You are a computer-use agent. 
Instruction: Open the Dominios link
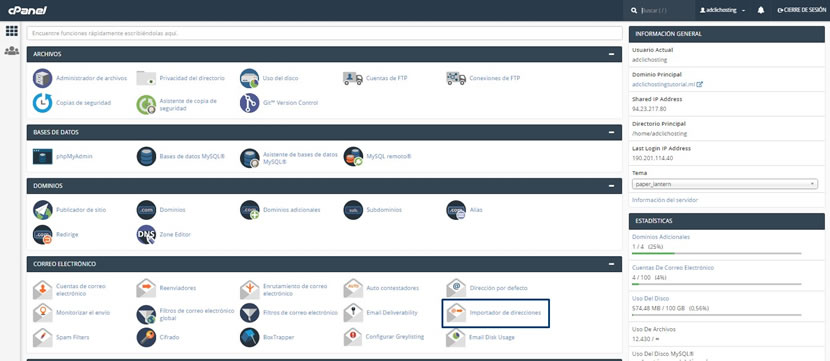(173, 210)
